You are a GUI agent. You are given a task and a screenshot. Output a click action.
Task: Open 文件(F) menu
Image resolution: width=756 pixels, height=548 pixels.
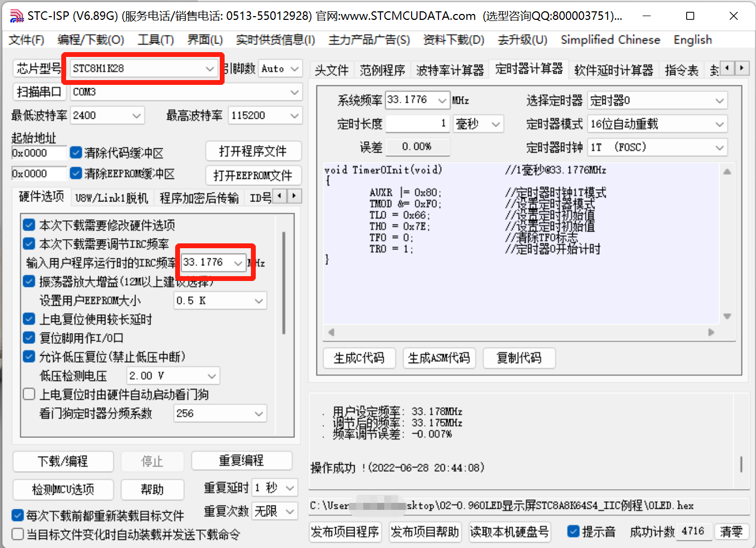point(26,40)
